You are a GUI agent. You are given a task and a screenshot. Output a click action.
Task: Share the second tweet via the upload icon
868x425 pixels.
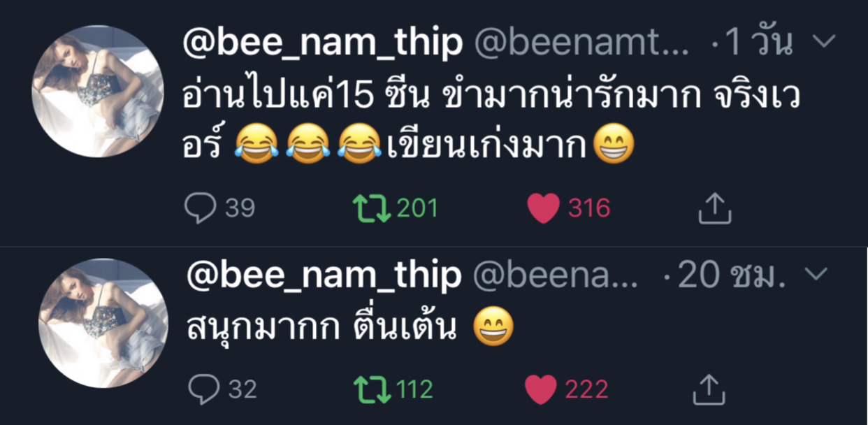click(709, 389)
